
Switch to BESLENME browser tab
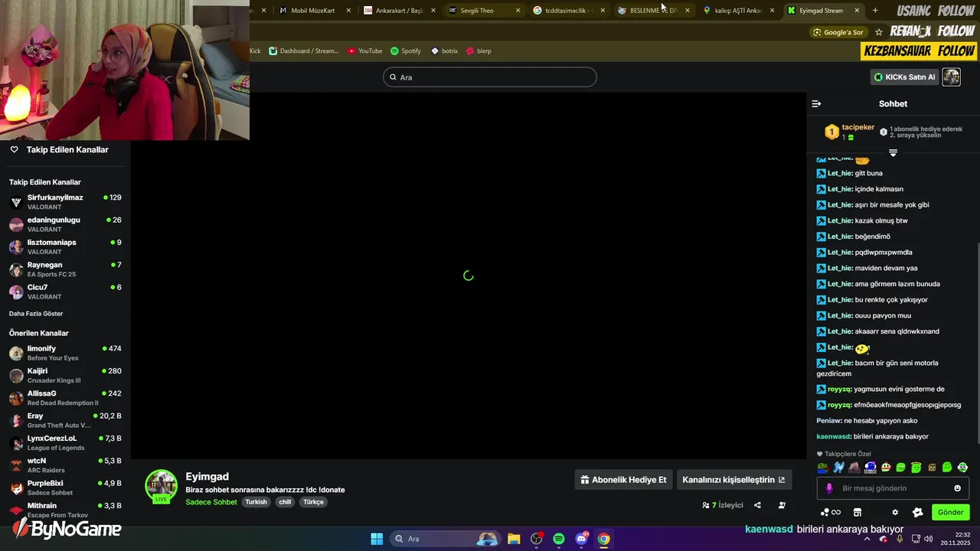tap(653, 11)
